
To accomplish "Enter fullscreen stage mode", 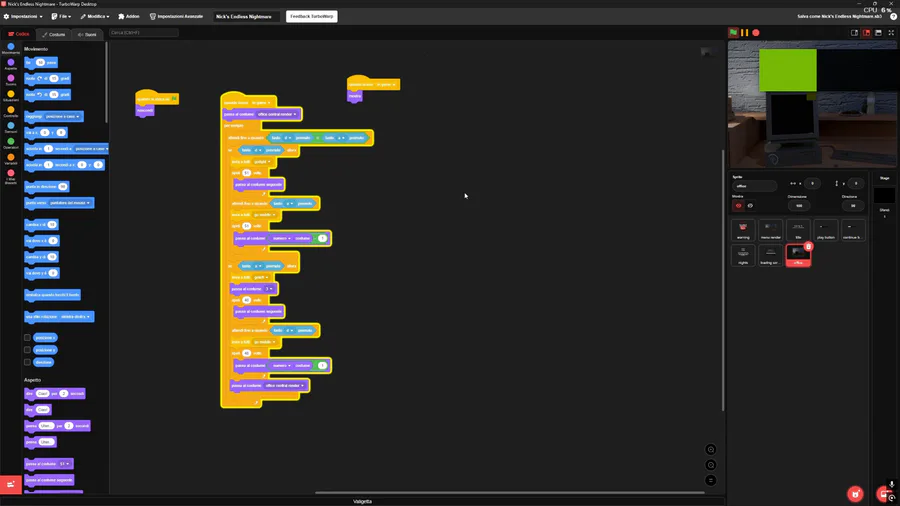I will (891, 33).
